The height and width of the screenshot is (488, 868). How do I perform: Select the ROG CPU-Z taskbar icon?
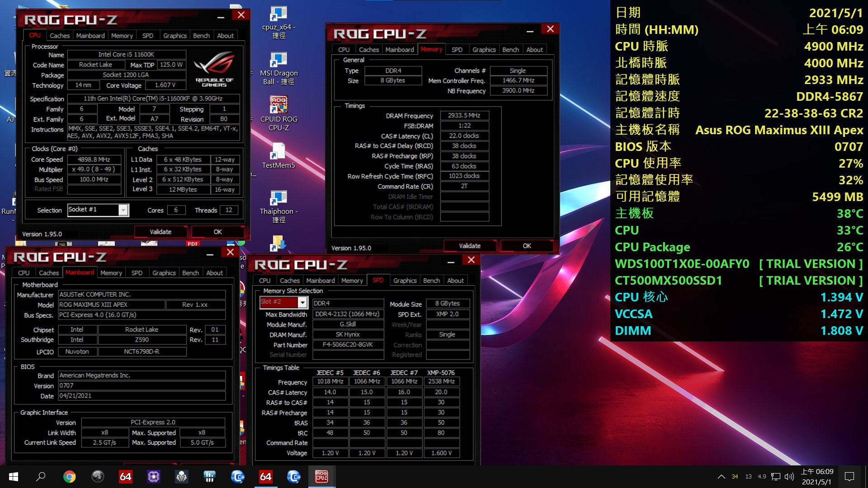pyautogui.click(x=322, y=477)
